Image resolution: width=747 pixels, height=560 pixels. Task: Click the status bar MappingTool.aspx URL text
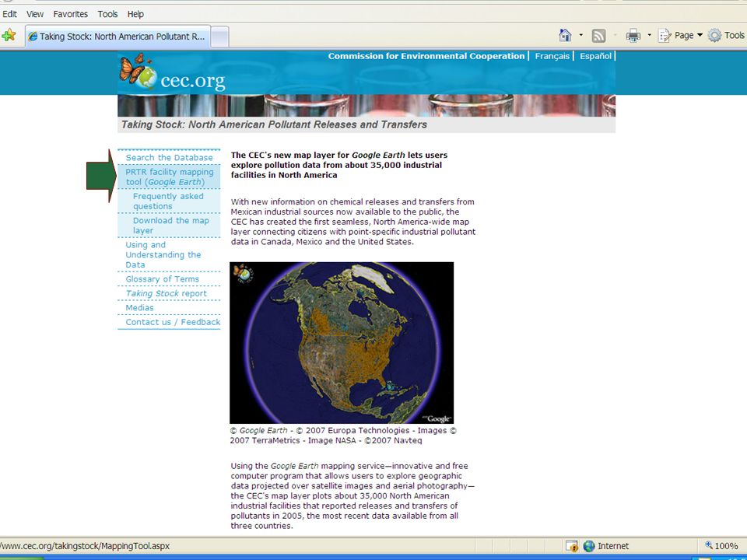85,546
